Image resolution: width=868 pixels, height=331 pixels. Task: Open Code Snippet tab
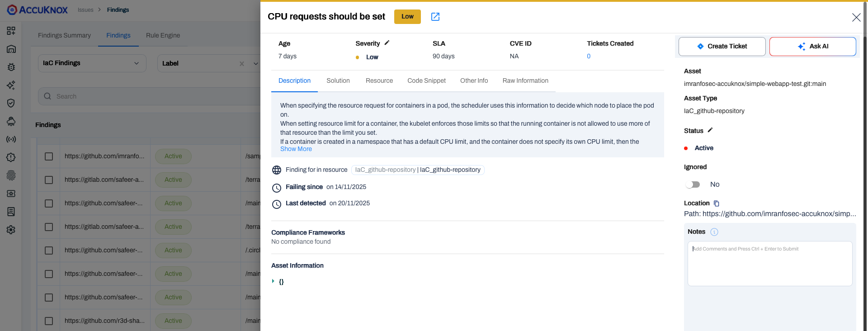tap(426, 80)
